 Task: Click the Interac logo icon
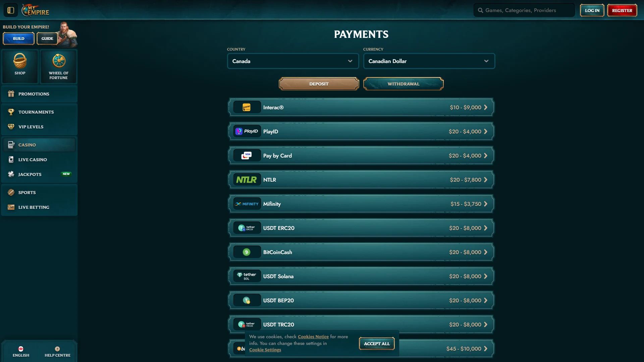click(247, 107)
